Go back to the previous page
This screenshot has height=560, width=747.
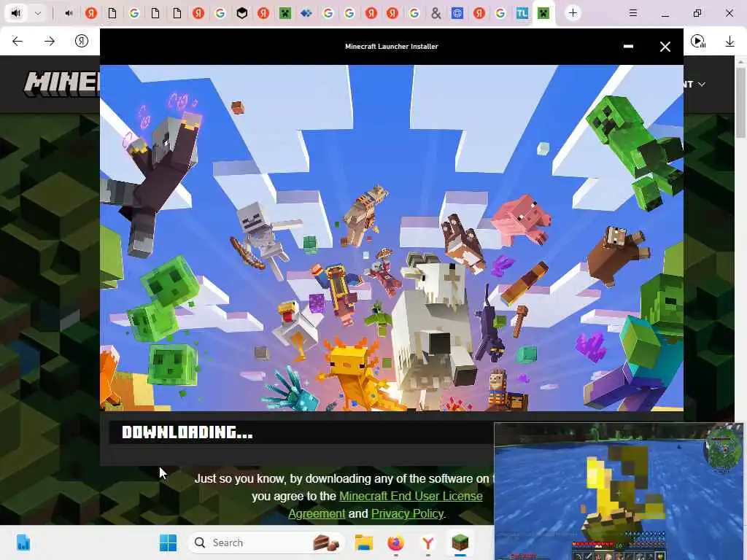pos(18,42)
